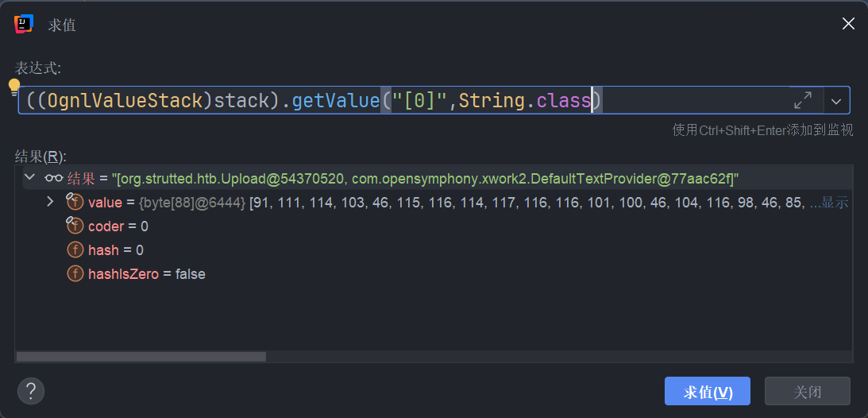Click the Ctrl+Shift+Enter watch hint text
868x418 pixels.
[x=762, y=130]
